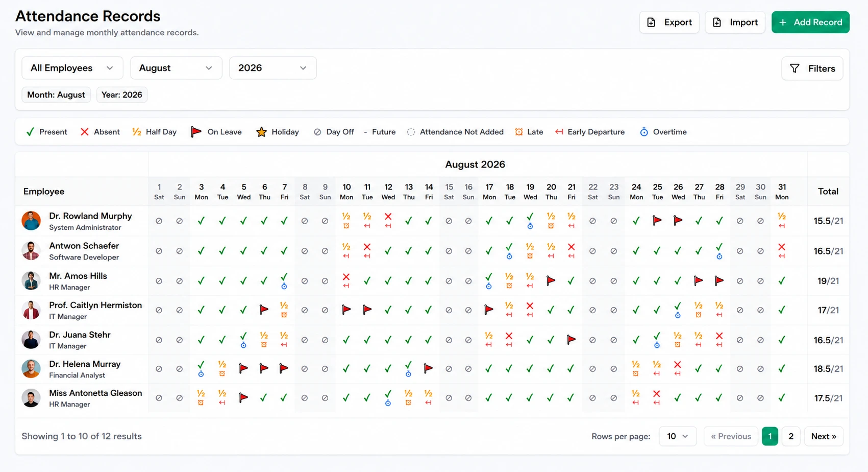The width and height of the screenshot is (868, 472).
Task: Click the name Antwon Schaefer
Action: point(84,246)
